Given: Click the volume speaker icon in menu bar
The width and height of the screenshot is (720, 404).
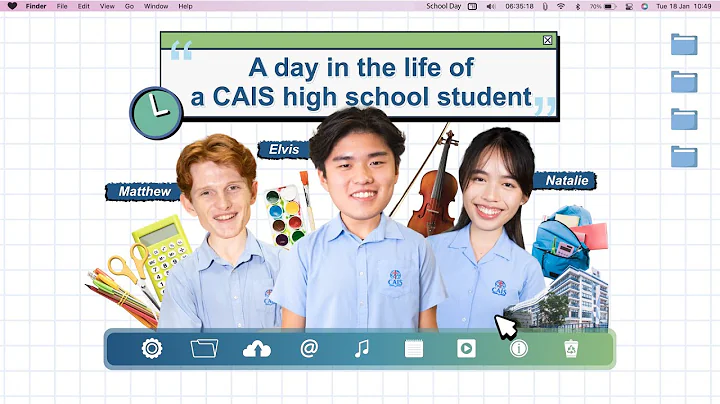Looking at the screenshot, I should point(491,6).
